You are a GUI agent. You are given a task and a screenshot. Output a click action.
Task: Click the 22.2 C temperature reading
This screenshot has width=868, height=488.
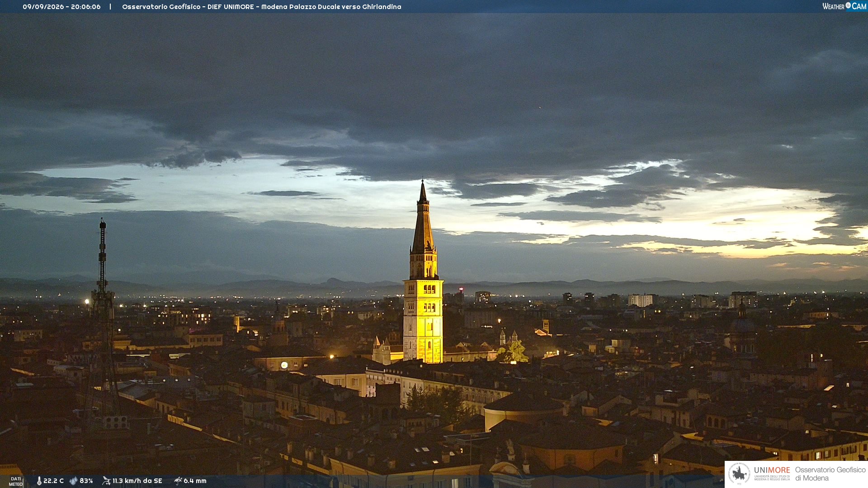53,481
